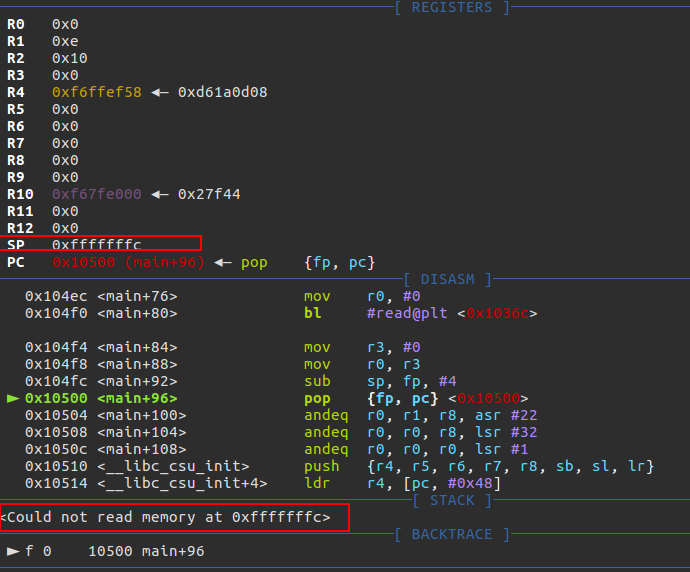Select dereferenced value 0xd61a0d08
690x572 pixels.
223,92
